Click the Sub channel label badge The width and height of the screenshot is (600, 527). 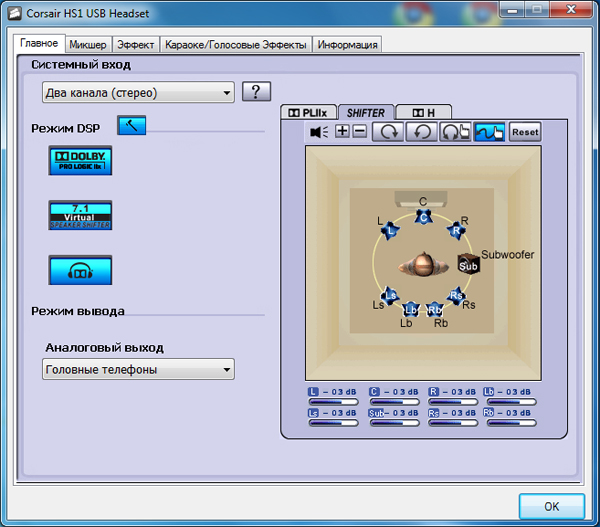click(x=376, y=413)
